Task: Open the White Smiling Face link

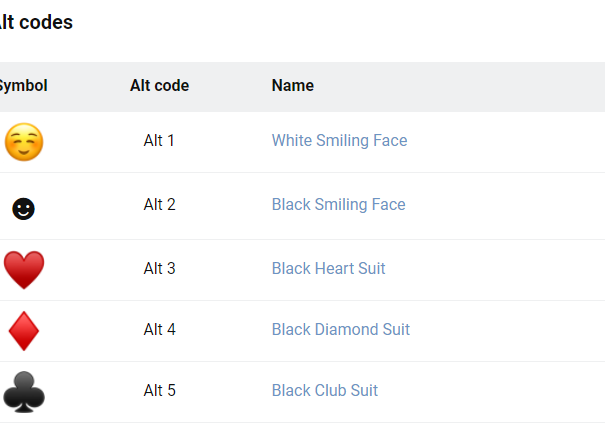Action: point(339,141)
